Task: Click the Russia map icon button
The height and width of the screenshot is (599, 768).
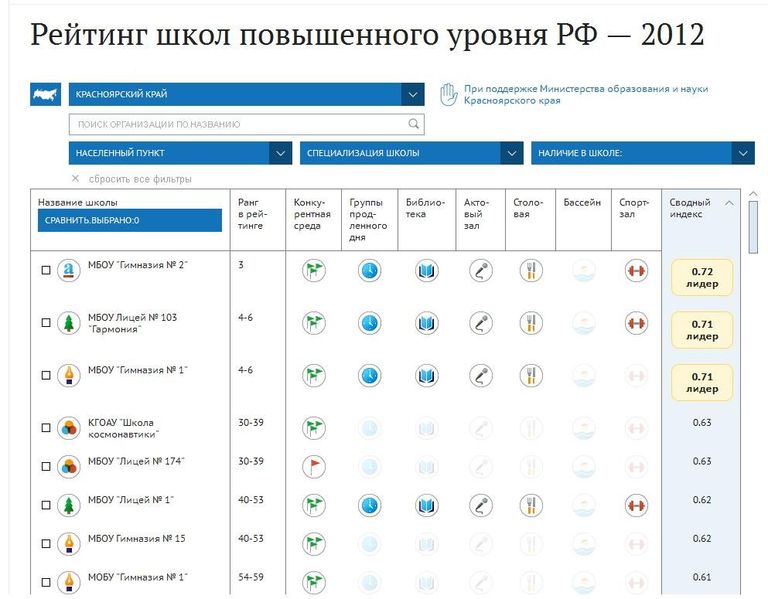Action: (x=46, y=94)
